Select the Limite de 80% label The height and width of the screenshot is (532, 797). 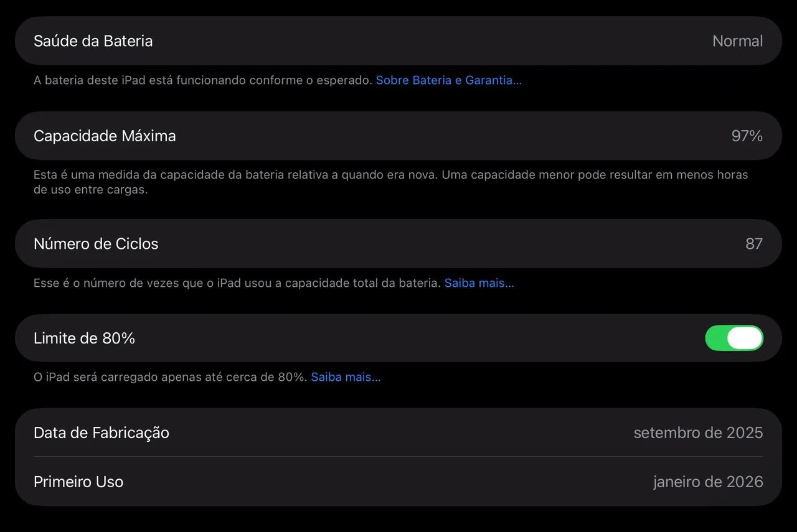point(84,338)
